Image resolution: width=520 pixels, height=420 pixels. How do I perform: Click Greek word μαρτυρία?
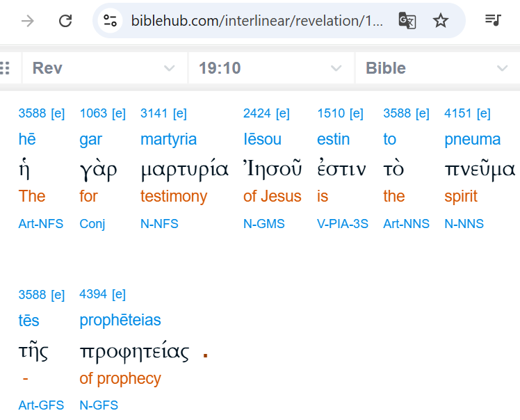click(x=184, y=169)
